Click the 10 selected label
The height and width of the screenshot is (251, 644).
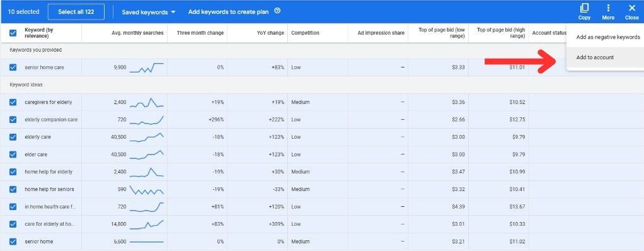click(x=24, y=12)
